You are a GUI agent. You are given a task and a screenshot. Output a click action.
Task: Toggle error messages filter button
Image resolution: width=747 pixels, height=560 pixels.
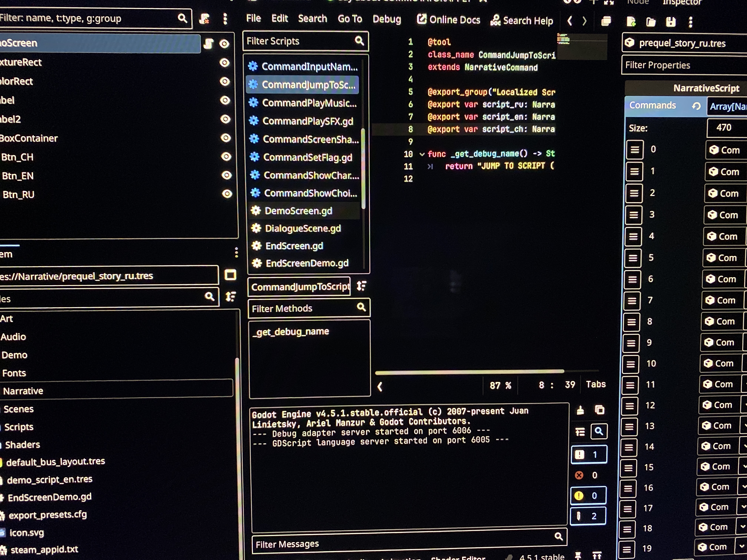588,475
